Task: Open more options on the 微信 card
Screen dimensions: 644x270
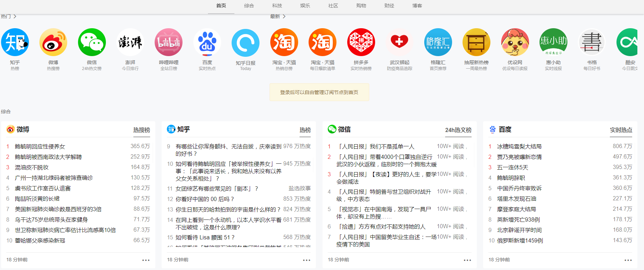Action: [467, 260]
